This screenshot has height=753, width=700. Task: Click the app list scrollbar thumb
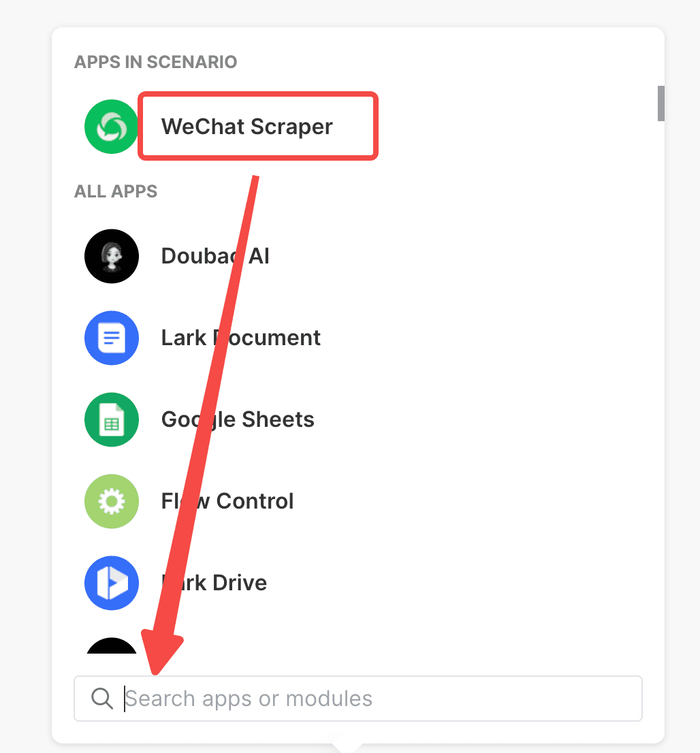click(661, 103)
